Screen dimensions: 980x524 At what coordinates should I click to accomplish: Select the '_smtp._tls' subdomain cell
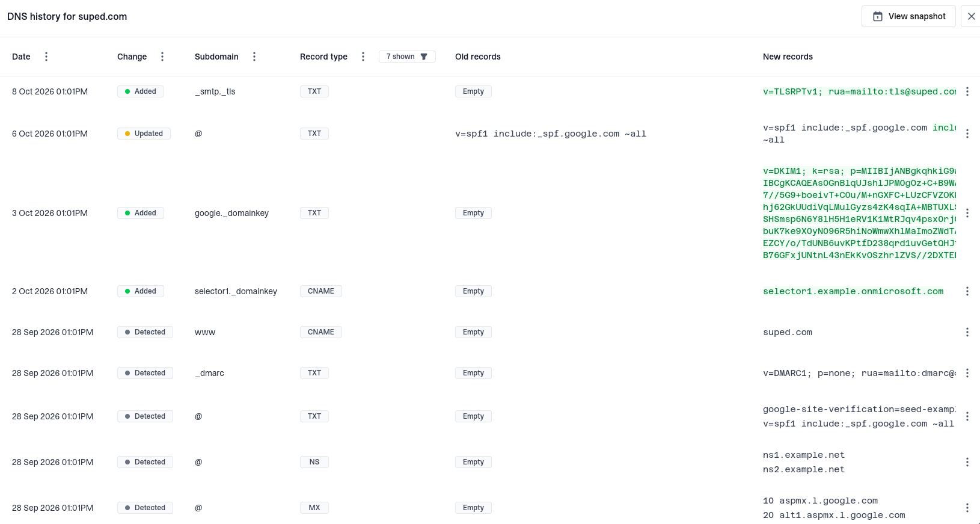[x=215, y=91]
